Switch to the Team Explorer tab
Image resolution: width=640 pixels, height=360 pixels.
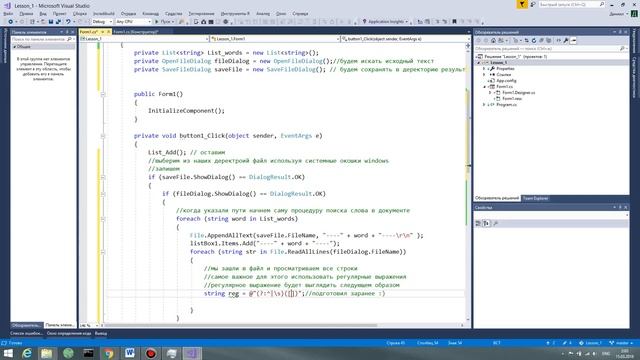coord(536,198)
